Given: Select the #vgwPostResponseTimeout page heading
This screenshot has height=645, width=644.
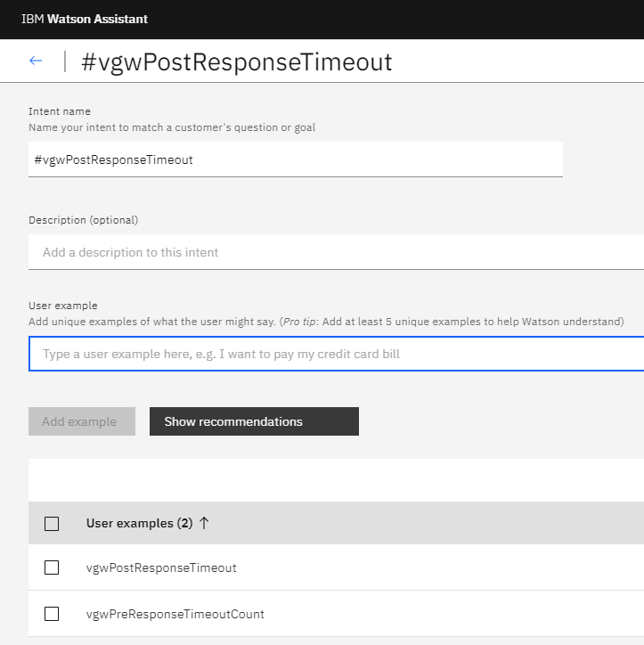Looking at the screenshot, I should [236, 62].
